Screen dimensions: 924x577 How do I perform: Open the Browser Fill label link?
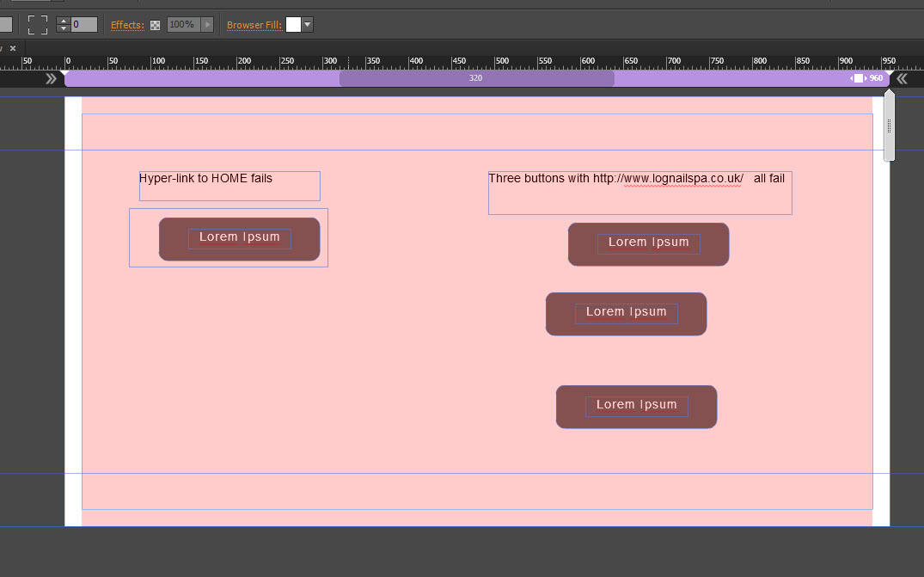(254, 25)
